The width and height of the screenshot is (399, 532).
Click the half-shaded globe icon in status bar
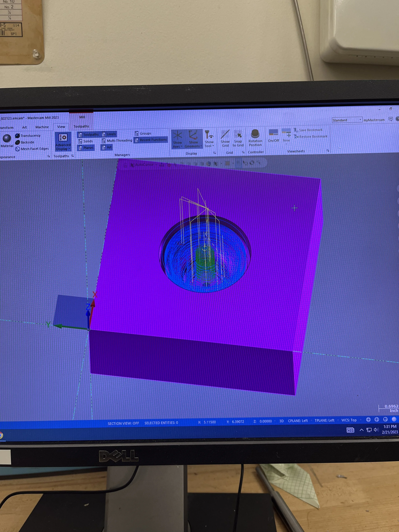pyautogui.click(x=385, y=419)
